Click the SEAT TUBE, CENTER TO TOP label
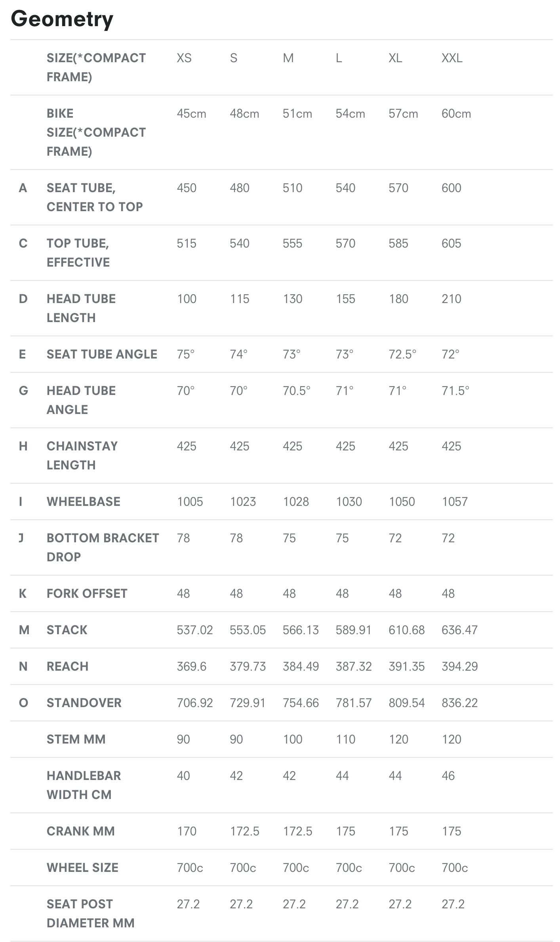This screenshot has height=942, width=560. pyautogui.click(x=94, y=197)
